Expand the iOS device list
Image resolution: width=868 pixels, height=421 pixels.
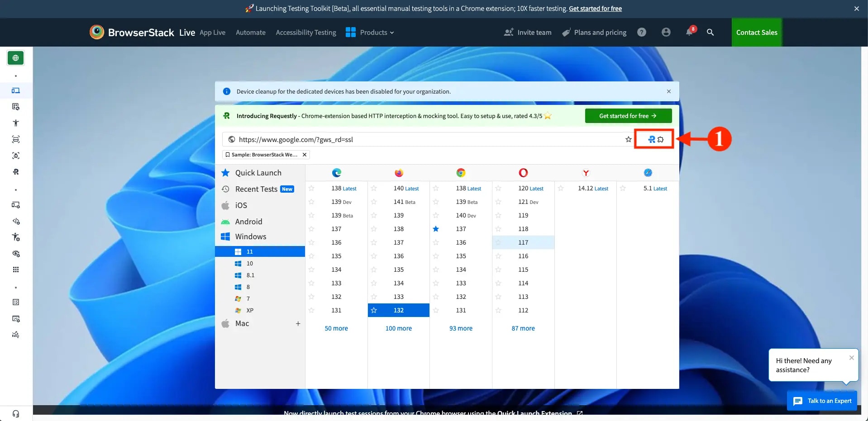[x=241, y=205]
